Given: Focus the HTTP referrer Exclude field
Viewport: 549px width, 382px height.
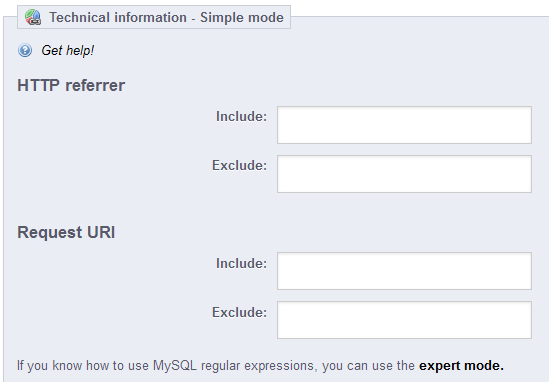Looking at the screenshot, I should [404, 174].
